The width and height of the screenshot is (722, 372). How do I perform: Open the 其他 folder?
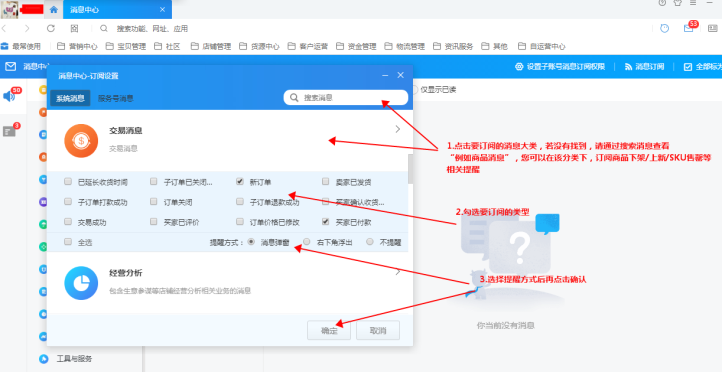495,46
